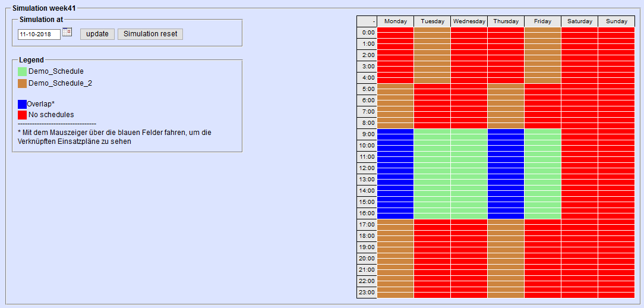Viewport: 644px width, 308px height.
Task: Click the 17:00 row time label
Action: pyautogui.click(x=368, y=225)
